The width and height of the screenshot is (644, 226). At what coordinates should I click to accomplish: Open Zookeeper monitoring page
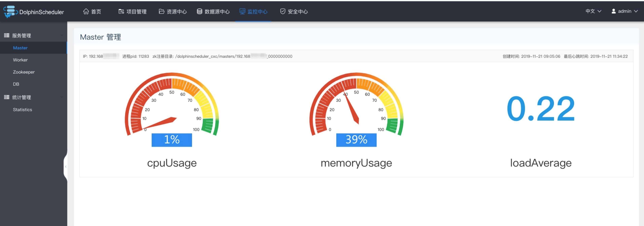pyautogui.click(x=24, y=72)
